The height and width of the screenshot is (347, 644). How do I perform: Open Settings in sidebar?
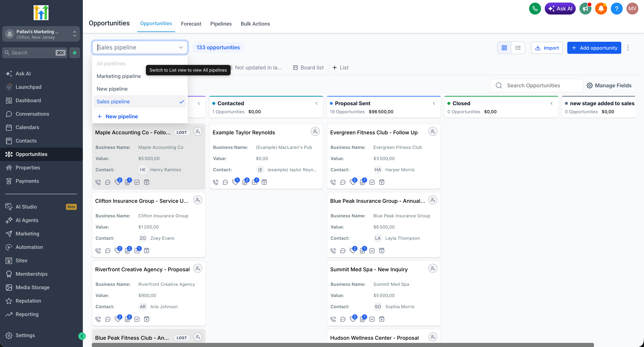25,335
